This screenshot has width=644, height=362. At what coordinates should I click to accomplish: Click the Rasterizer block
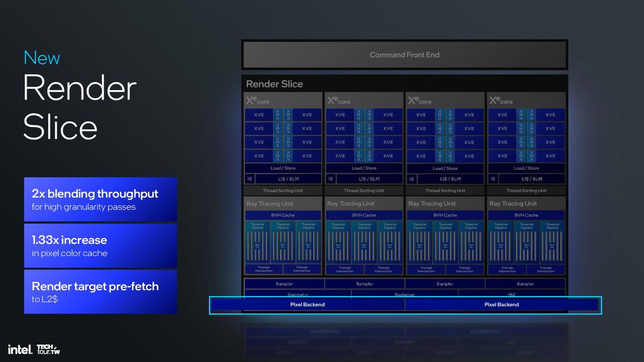coord(405,294)
